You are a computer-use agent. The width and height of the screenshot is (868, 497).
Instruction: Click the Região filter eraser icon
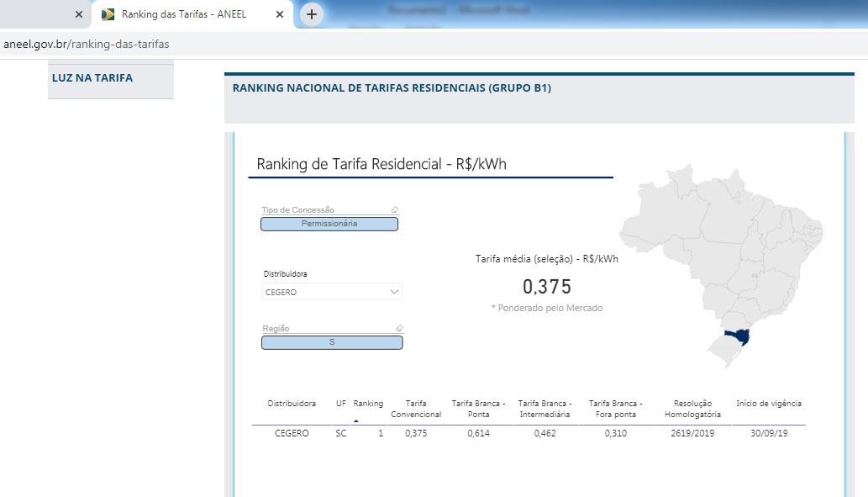[399, 329]
